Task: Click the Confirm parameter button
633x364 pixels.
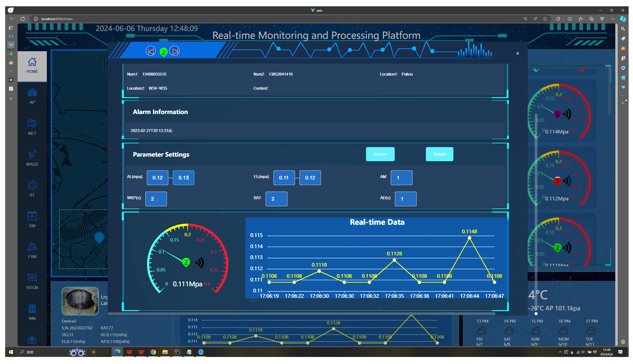Action: point(380,154)
